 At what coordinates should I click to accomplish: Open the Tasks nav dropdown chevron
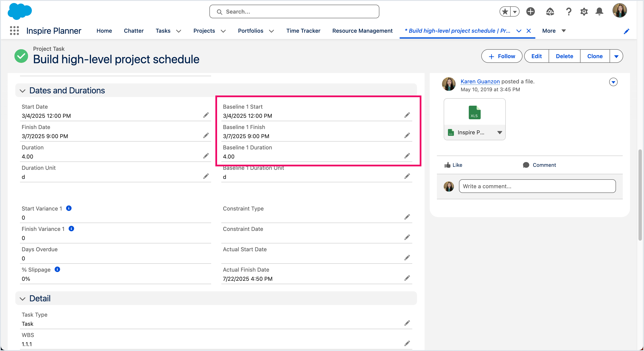pyautogui.click(x=178, y=31)
